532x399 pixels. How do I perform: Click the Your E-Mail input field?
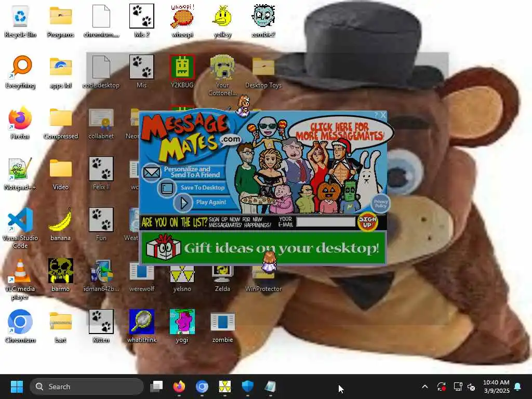pyautogui.click(x=325, y=222)
